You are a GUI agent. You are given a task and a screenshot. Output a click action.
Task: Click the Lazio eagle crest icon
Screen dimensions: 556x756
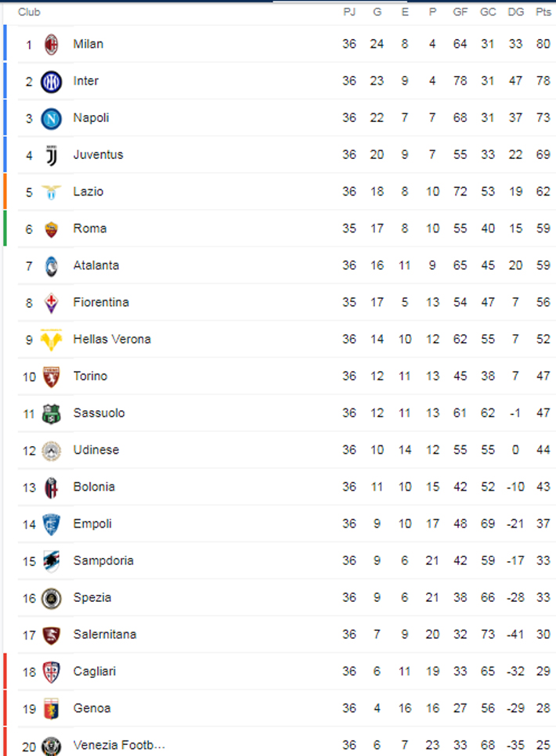tap(51, 192)
